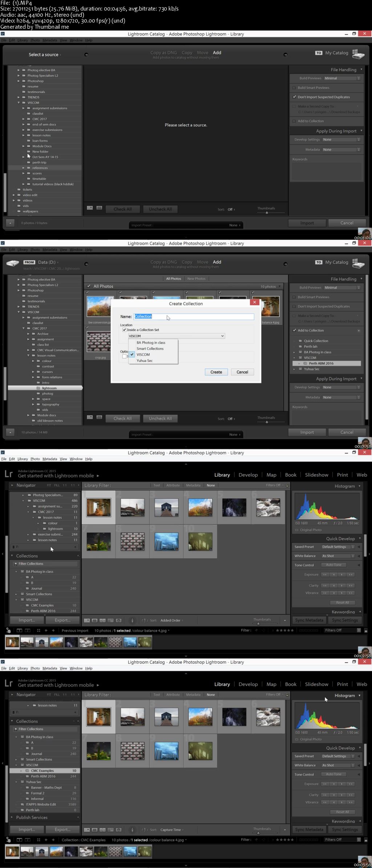Select 'tutorial videos (black hddisk)' folder
372x868 pixels.
(53, 184)
